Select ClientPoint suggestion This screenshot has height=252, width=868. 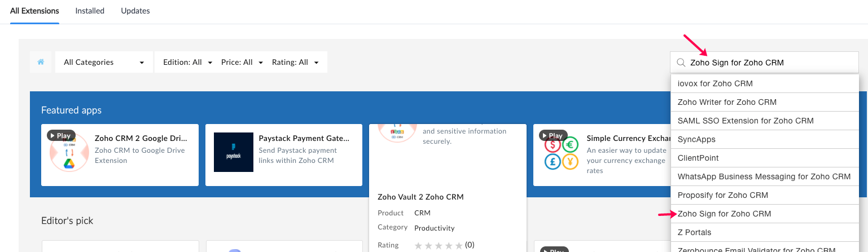765,158
